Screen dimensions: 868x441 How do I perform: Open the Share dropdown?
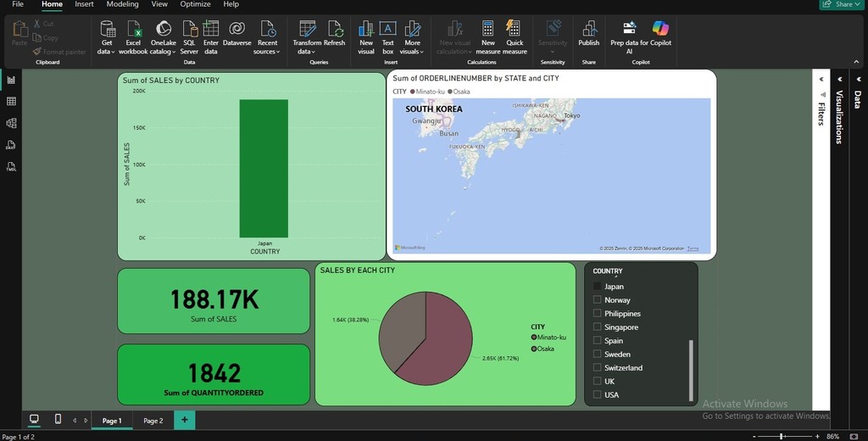[x=842, y=4]
